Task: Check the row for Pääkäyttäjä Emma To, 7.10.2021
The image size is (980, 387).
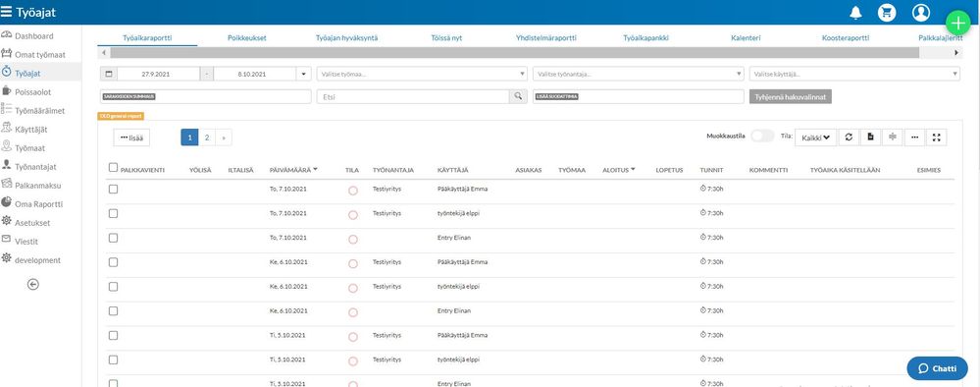Action: 113,189
